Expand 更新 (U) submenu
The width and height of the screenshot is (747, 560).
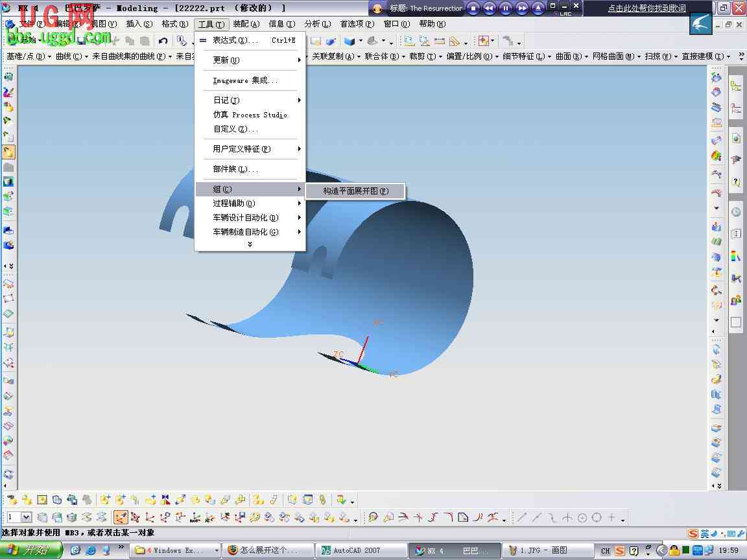click(x=250, y=60)
